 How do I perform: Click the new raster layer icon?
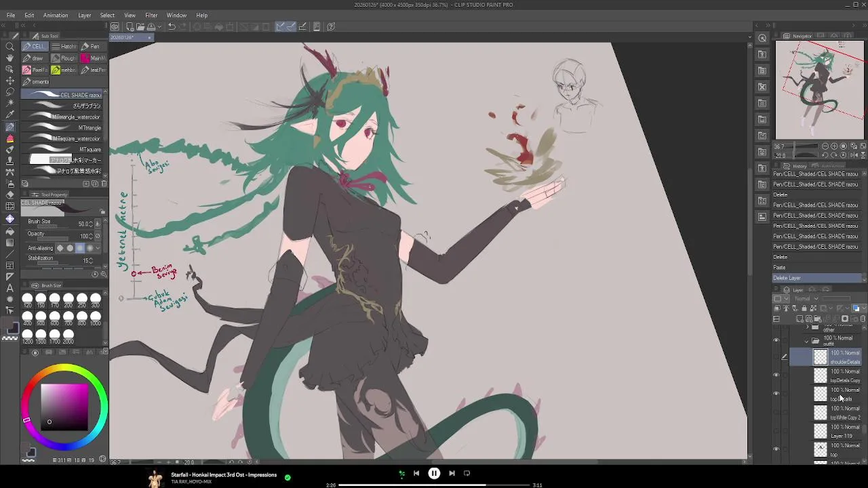coord(800,319)
